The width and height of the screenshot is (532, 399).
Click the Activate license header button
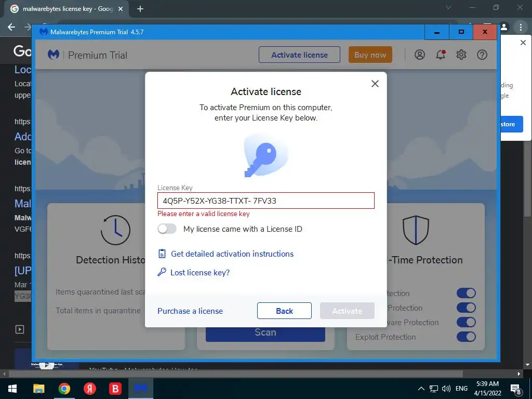click(299, 55)
